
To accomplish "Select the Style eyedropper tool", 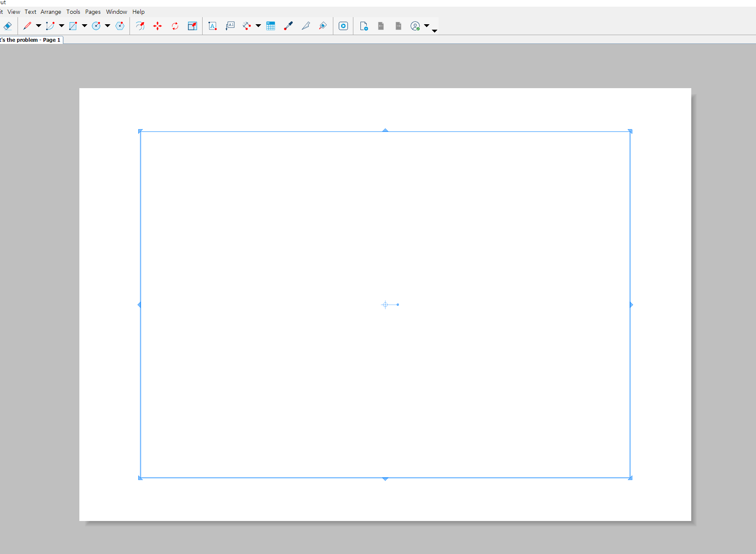I will [x=288, y=26].
